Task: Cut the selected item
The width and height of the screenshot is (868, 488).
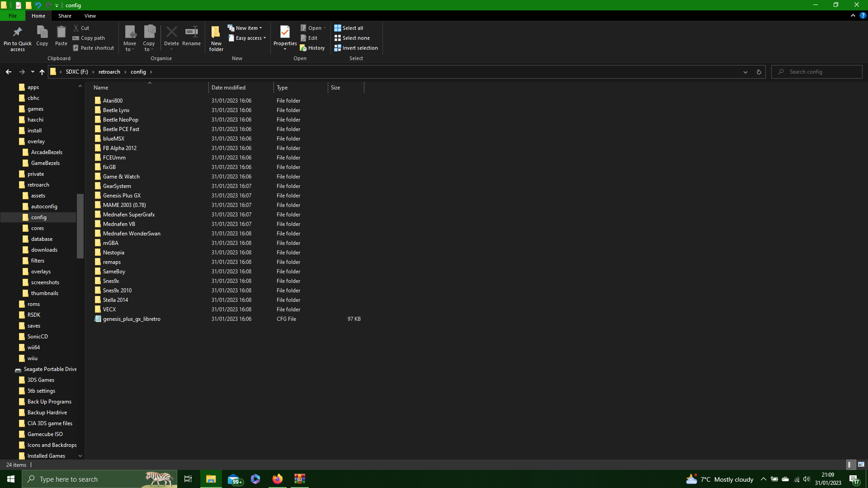Action: coord(81,28)
